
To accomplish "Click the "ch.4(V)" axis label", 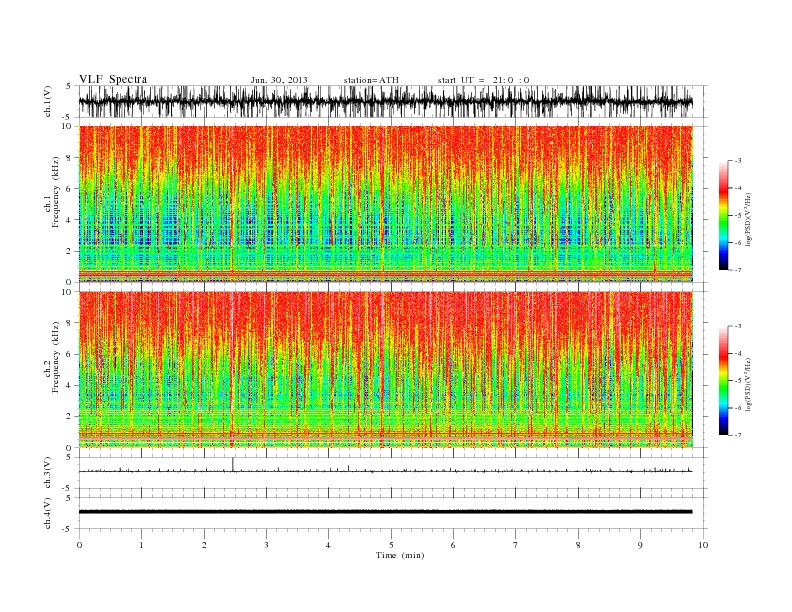I will click(x=47, y=513).
